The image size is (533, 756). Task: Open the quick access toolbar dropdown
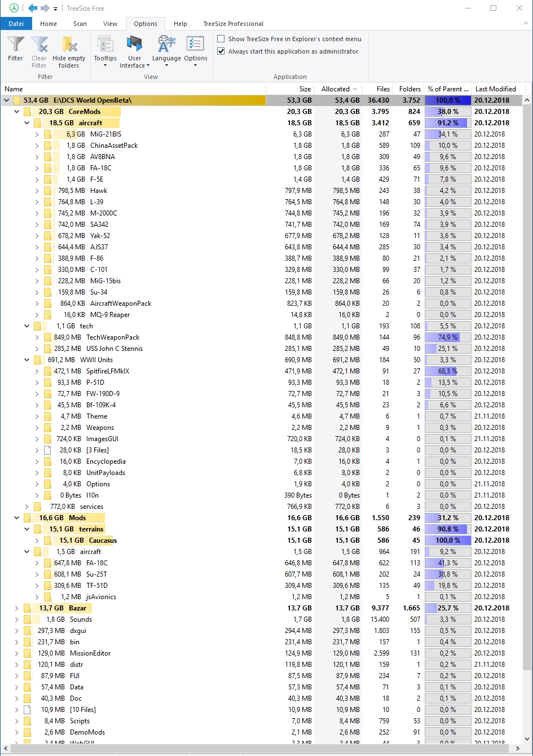(55, 8)
